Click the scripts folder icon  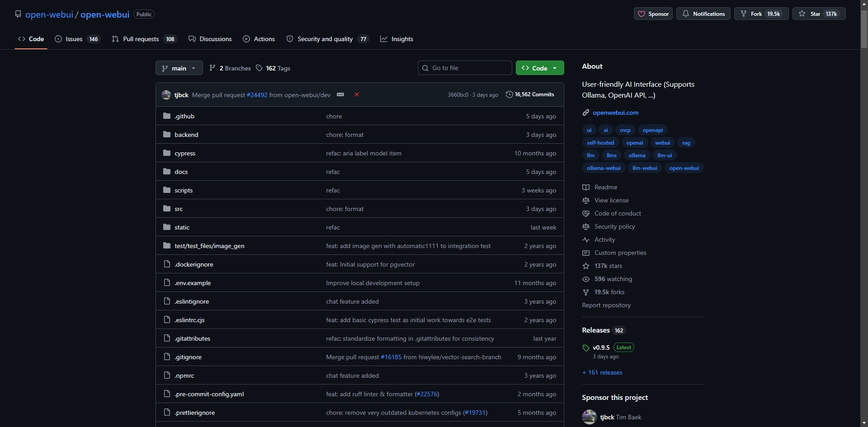click(x=167, y=190)
